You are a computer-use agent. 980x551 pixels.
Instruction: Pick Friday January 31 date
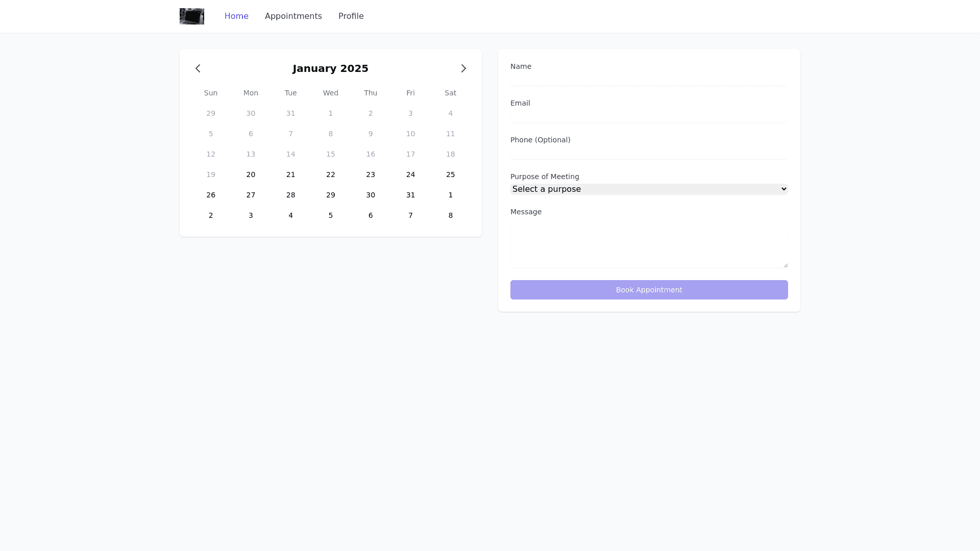pos(410,195)
